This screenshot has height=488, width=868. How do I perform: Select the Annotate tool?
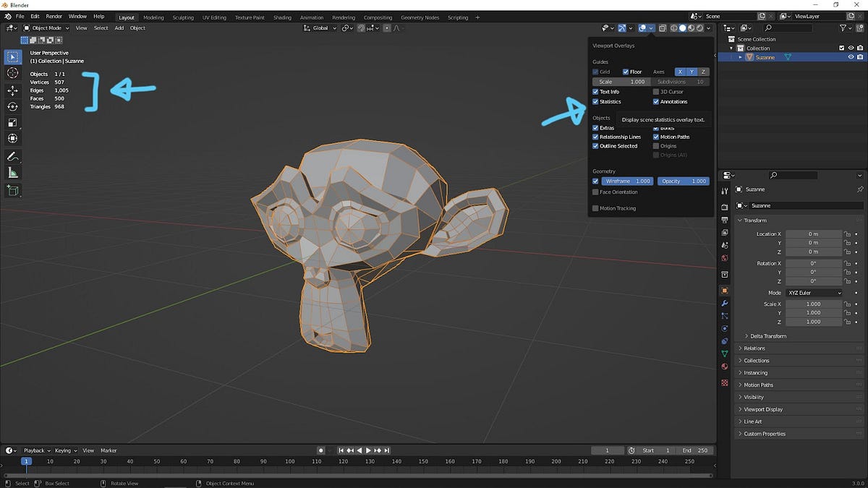(12, 157)
